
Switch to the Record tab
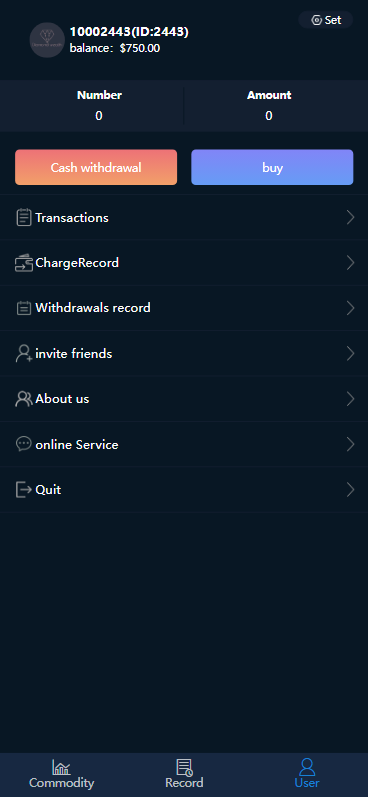tap(184, 774)
